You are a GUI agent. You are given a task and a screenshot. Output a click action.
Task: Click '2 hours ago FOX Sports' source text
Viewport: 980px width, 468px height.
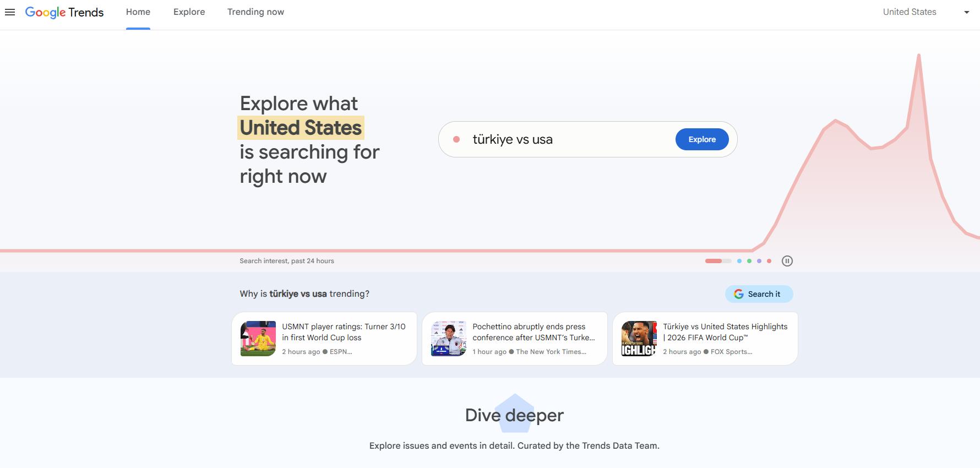(707, 352)
